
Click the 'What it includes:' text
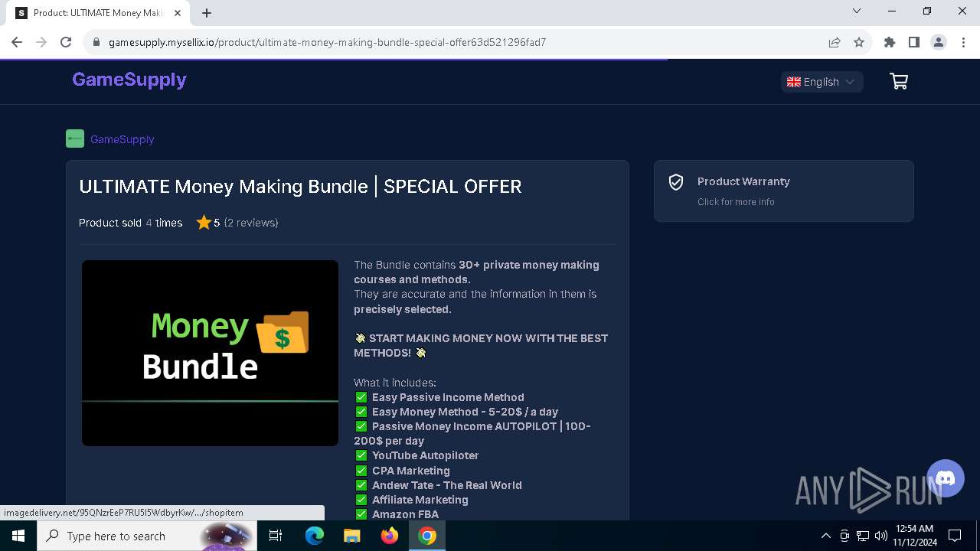[x=395, y=383]
